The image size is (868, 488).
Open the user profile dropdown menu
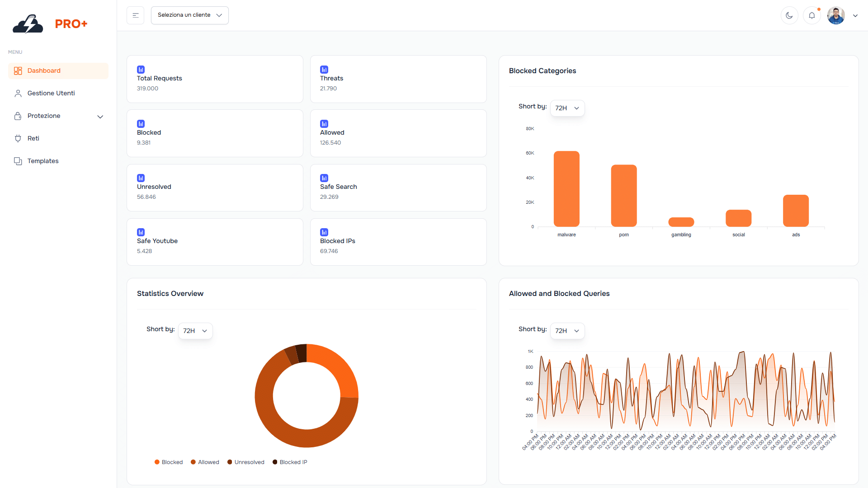pyautogui.click(x=855, y=15)
